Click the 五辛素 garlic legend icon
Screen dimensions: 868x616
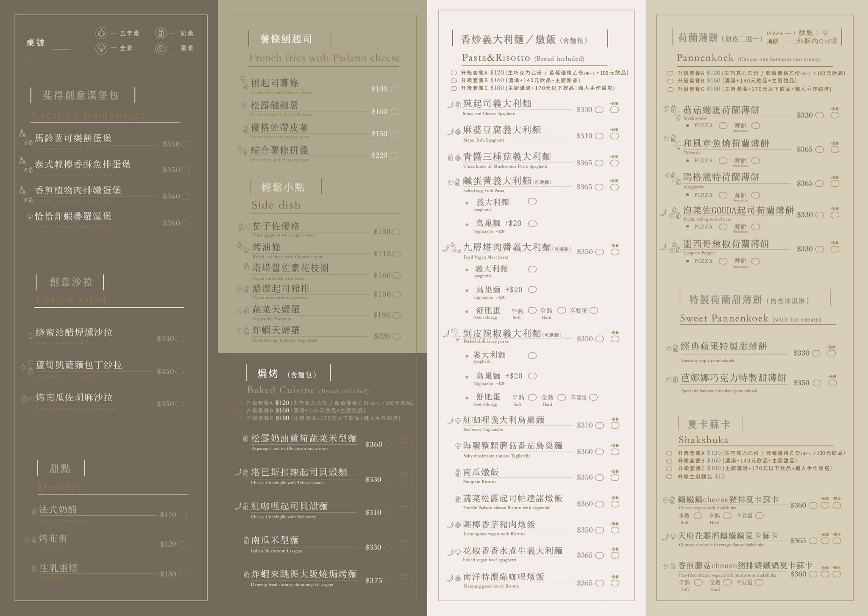[101, 33]
